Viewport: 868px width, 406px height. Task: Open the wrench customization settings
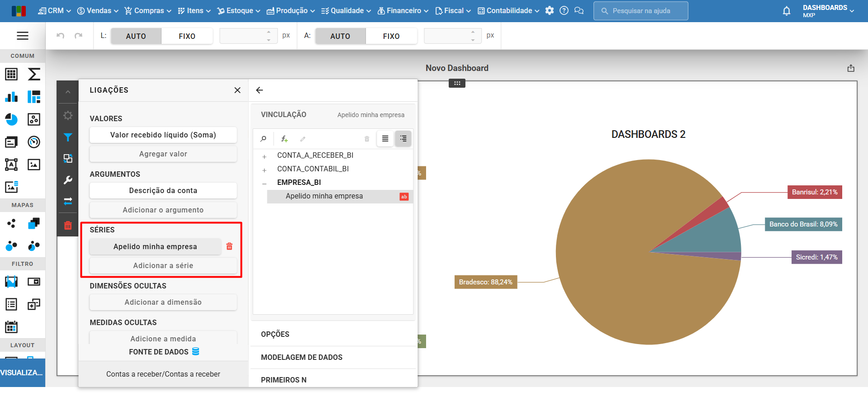(x=68, y=180)
